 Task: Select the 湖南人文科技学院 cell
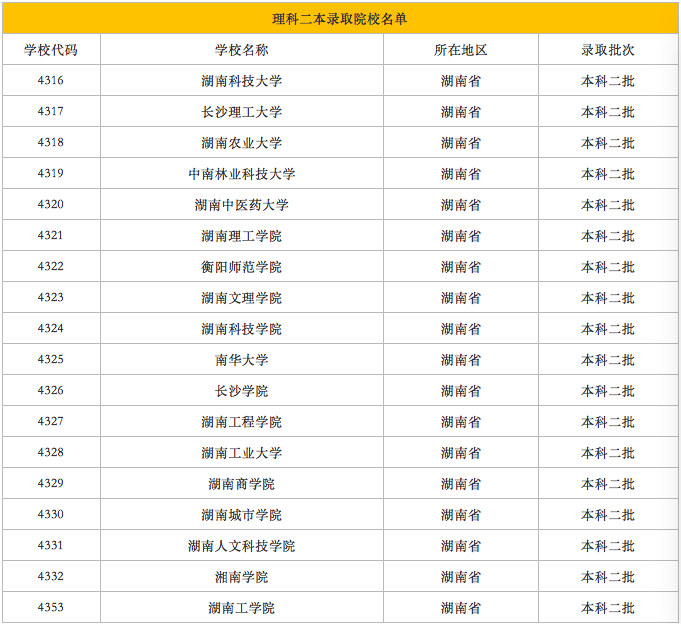(241, 546)
